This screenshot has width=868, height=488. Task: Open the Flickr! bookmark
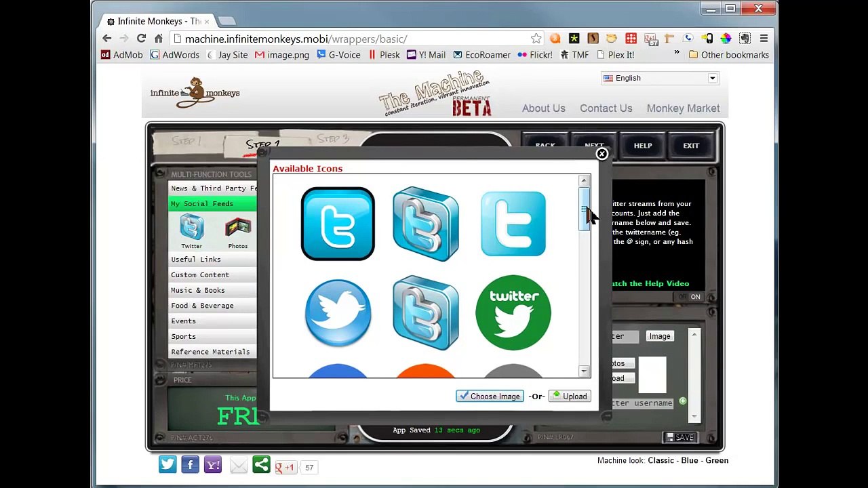pyautogui.click(x=535, y=55)
